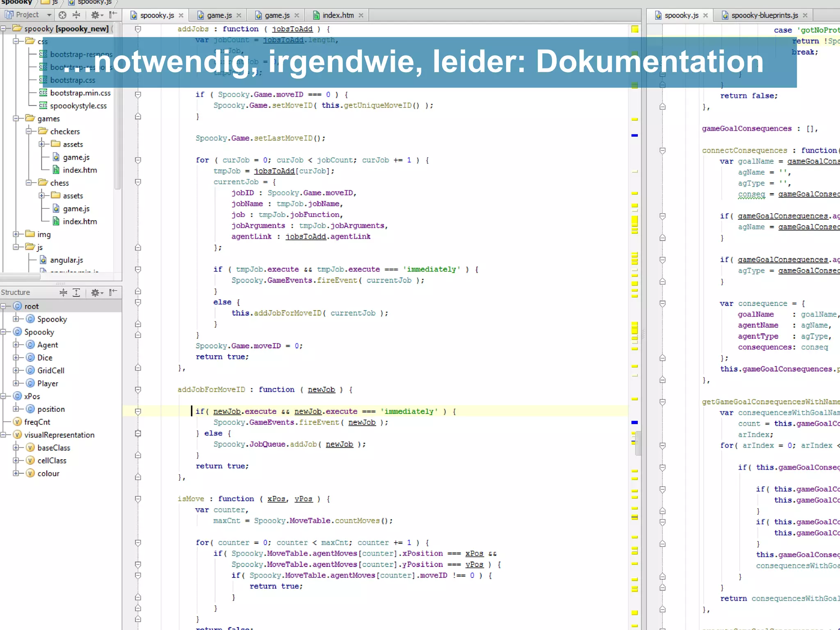
Task: Click the Project panel horizontal scrollbar
Action: pyautogui.click(x=21, y=277)
